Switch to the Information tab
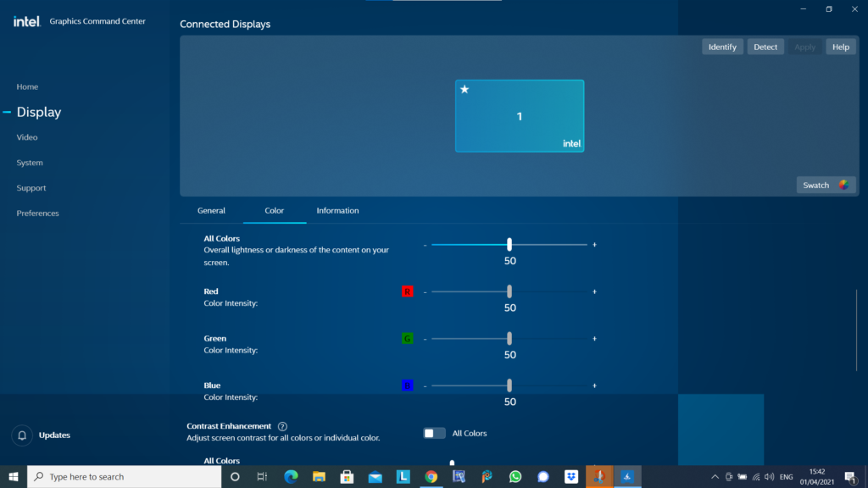868x488 pixels. (x=337, y=211)
